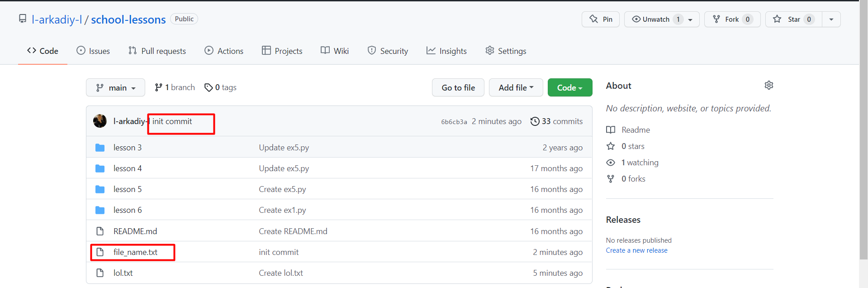Viewport: 868px width, 288px height.
Task: Open the Insights tab
Action: click(x=446, y=51)
